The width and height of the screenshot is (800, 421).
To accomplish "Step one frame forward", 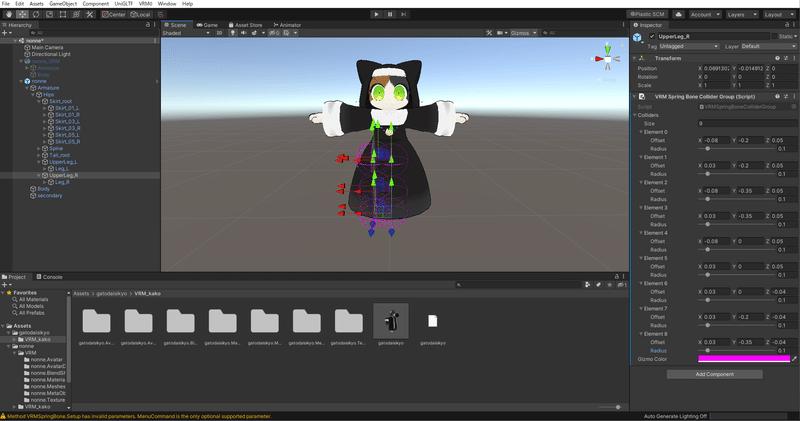I will click(x=404, y=14).
